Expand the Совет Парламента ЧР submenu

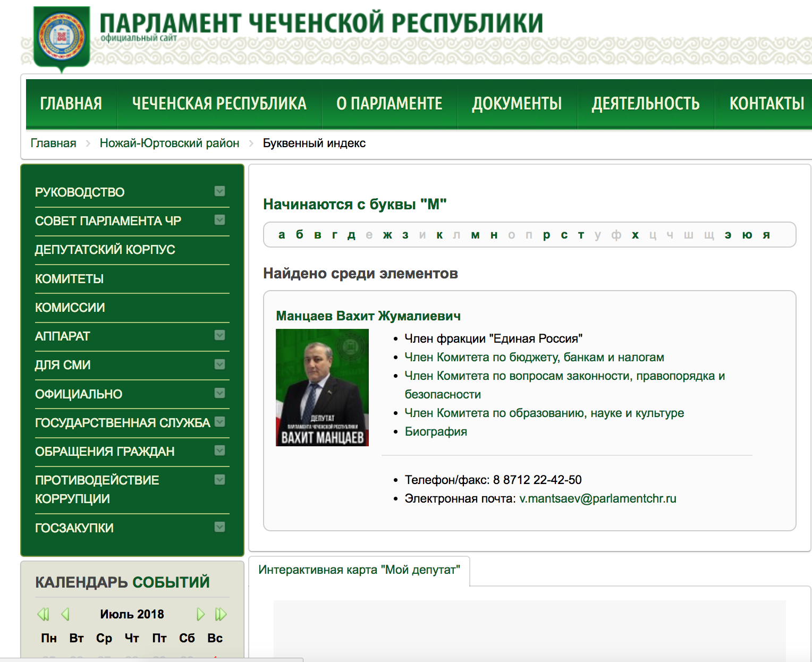click(219, 220)
